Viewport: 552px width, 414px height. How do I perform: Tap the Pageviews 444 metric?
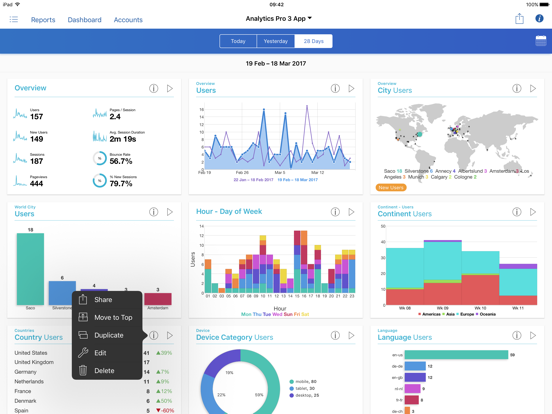pyautogui.click(x=31, y=181)
